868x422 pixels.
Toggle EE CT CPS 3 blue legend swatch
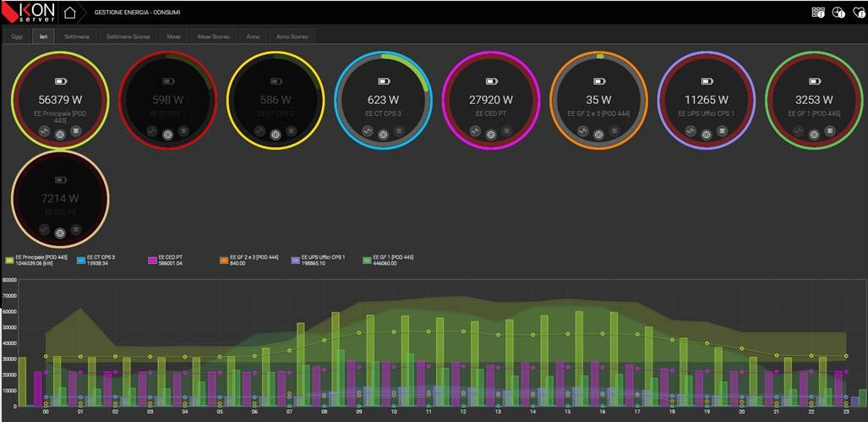click(x=81, y=260)
